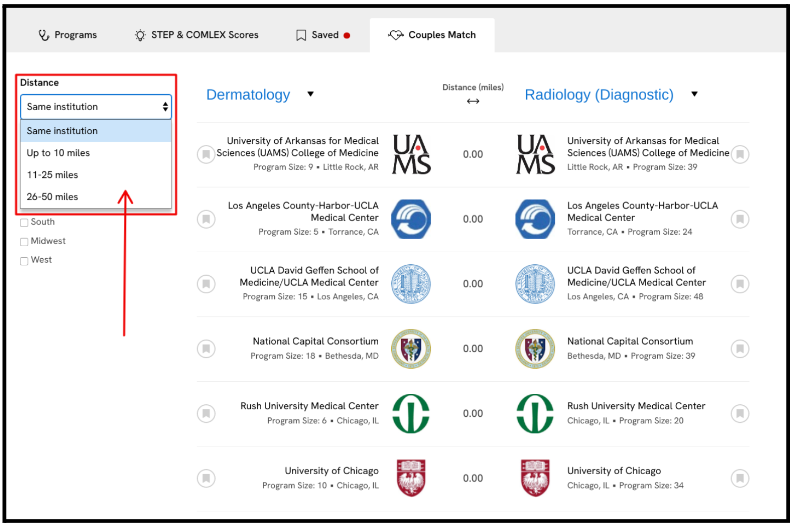Click 'Program Size: 6 • Chicago, IL'
This screenshot has width=794, height=525.
tap(323, 421)
